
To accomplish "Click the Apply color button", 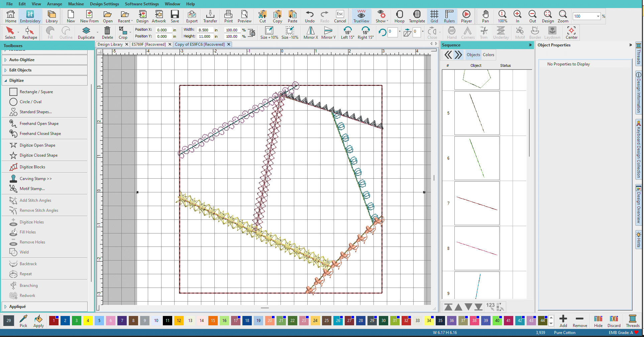I will [x=38, y=321].
